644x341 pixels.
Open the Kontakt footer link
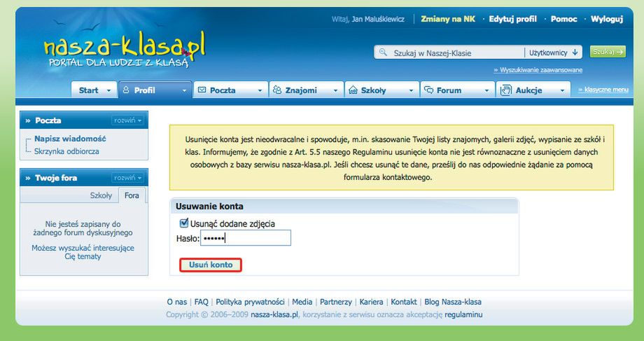coord(404,302)
